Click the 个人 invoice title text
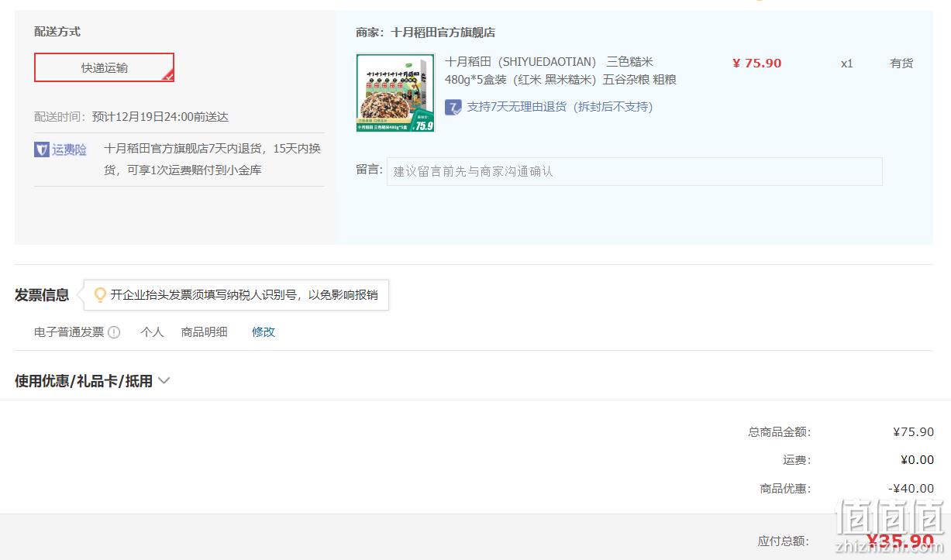This screenshot has height=560, width=951. 152,332
